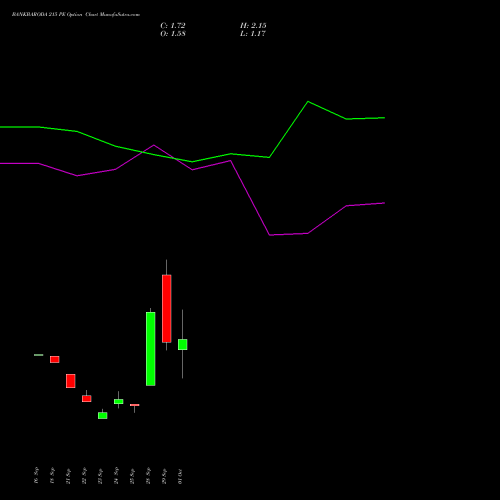This screenshot has width=500, height=500.
Task: Select the red candle for 22 Sep
Action: [87, 398]
